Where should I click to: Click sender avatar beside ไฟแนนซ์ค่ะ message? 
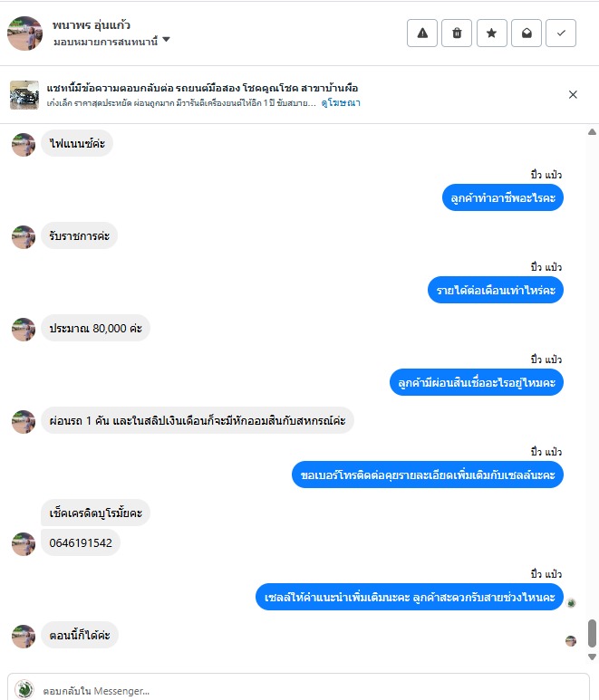(x=24, y=145)
